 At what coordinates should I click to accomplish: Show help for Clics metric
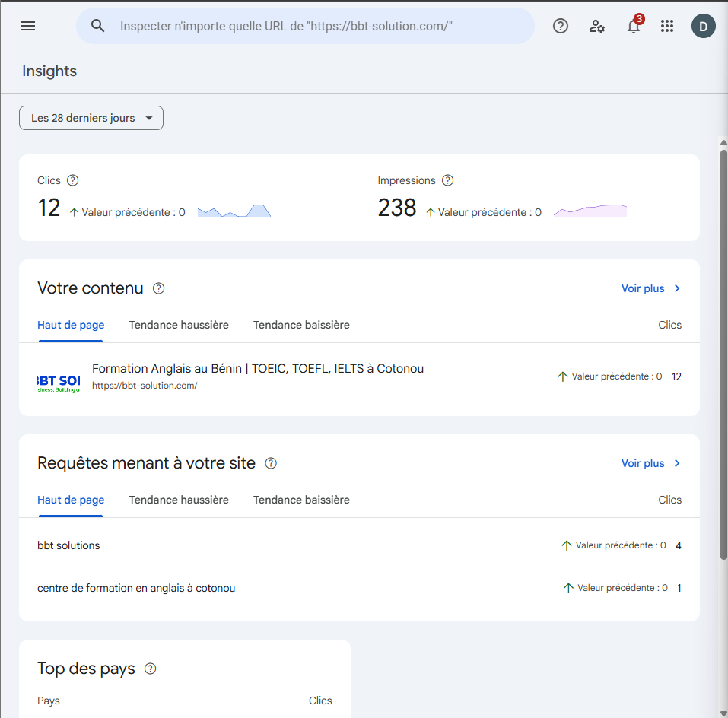[x=73, y=180]
